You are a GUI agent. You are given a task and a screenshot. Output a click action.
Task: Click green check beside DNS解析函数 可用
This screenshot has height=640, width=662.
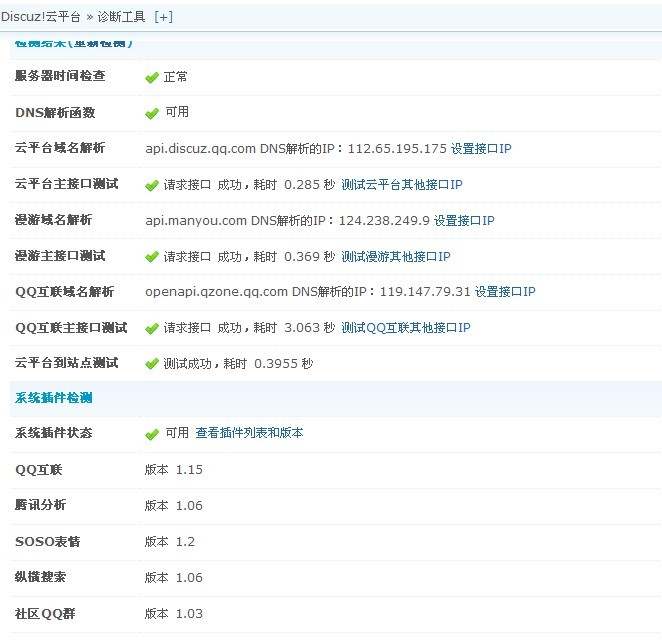(x=152, y=114)
